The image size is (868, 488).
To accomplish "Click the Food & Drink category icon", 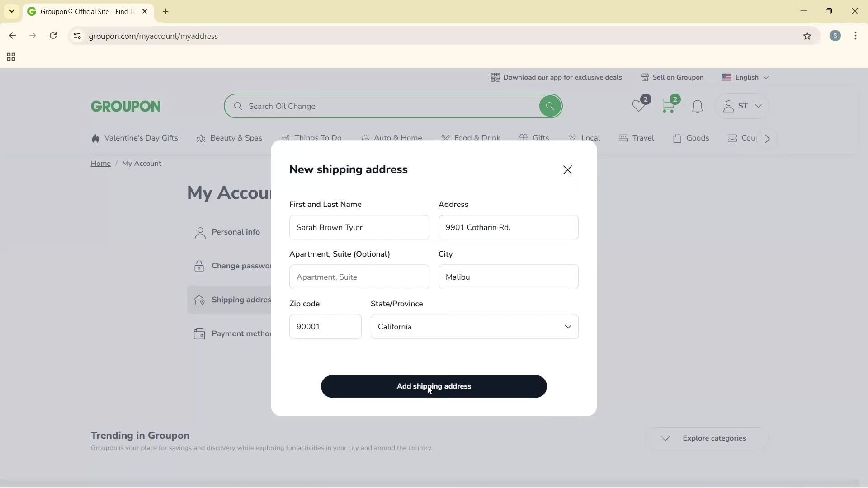I will click(x=446, y=138).
